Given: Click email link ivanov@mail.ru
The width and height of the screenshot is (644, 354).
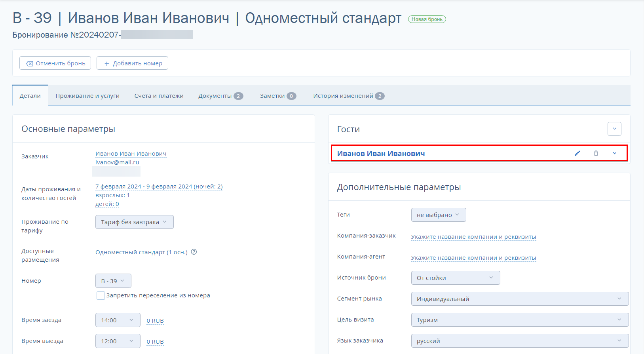Looking at the screenshot, I should (117, 162).
